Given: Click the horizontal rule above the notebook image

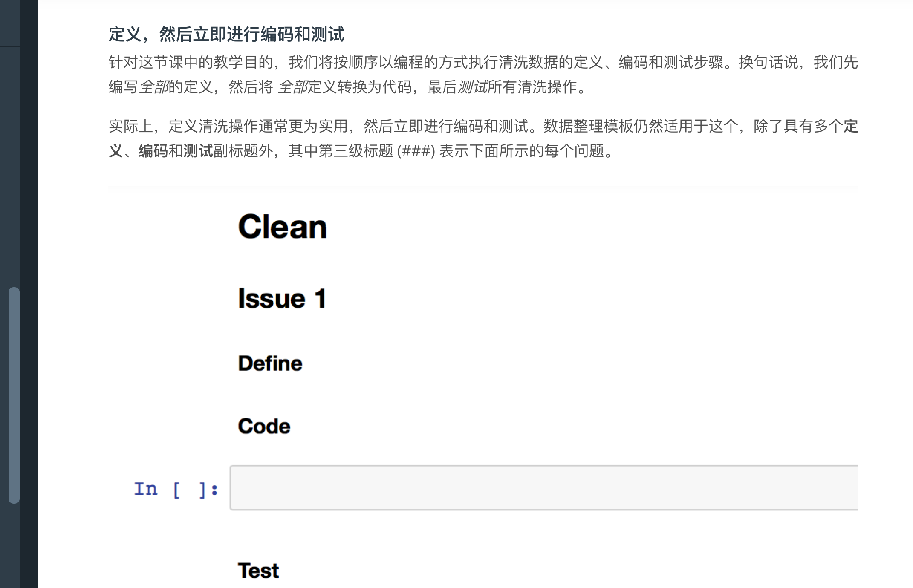Looking at the screenshot, I should [x=483, y=186].
